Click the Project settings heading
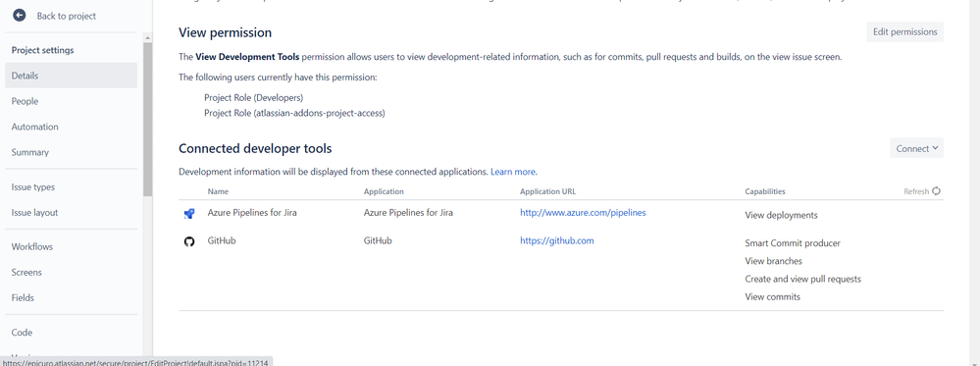The image size is (980, 366). click(42, 50)
